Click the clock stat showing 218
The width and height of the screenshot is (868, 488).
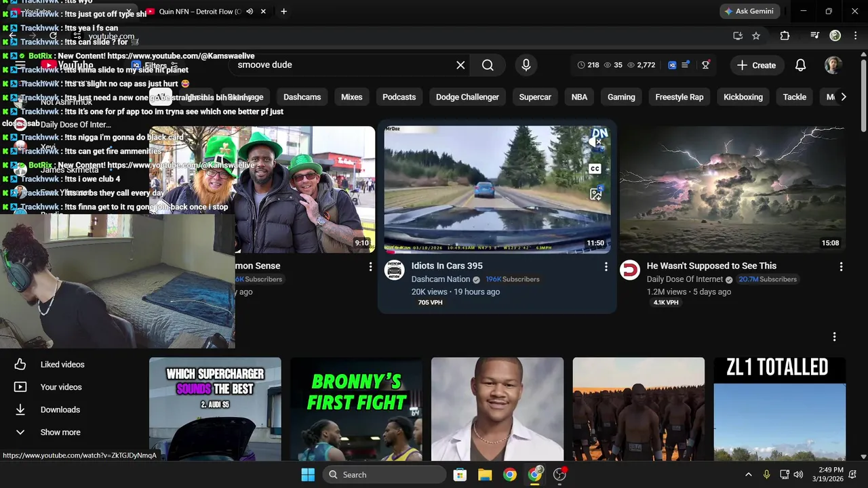pyautogui.click(x=588, y=65)
